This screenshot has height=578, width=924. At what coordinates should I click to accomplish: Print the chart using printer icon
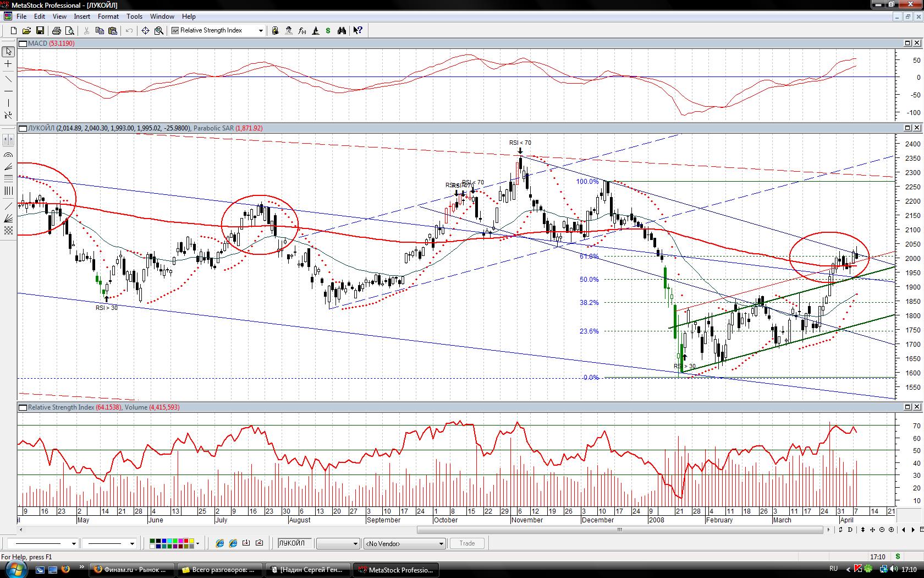click(x=56, y=31)
